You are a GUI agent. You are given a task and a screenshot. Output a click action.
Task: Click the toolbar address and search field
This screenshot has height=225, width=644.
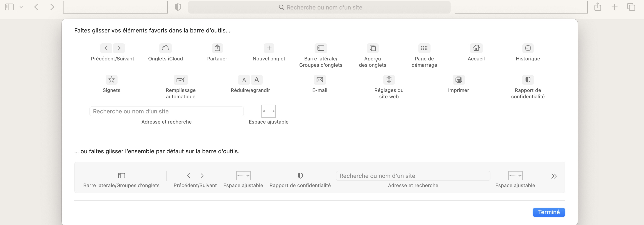tap(319, 7)
